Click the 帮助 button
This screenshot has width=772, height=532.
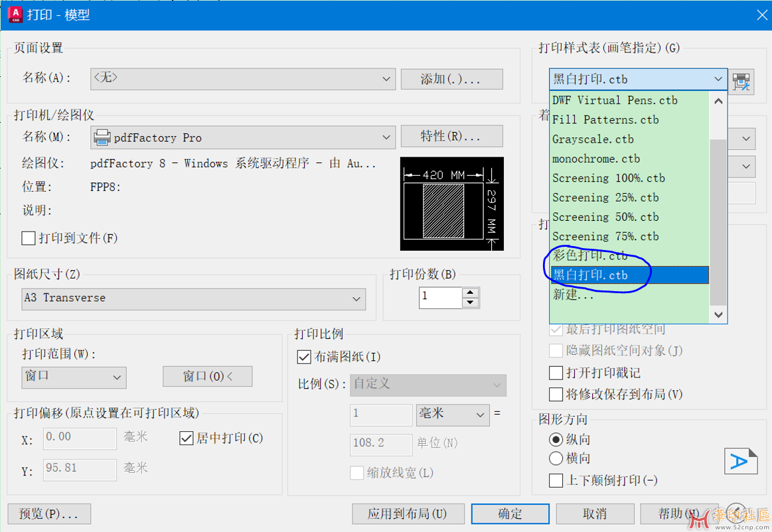click(x=678, y=514)
